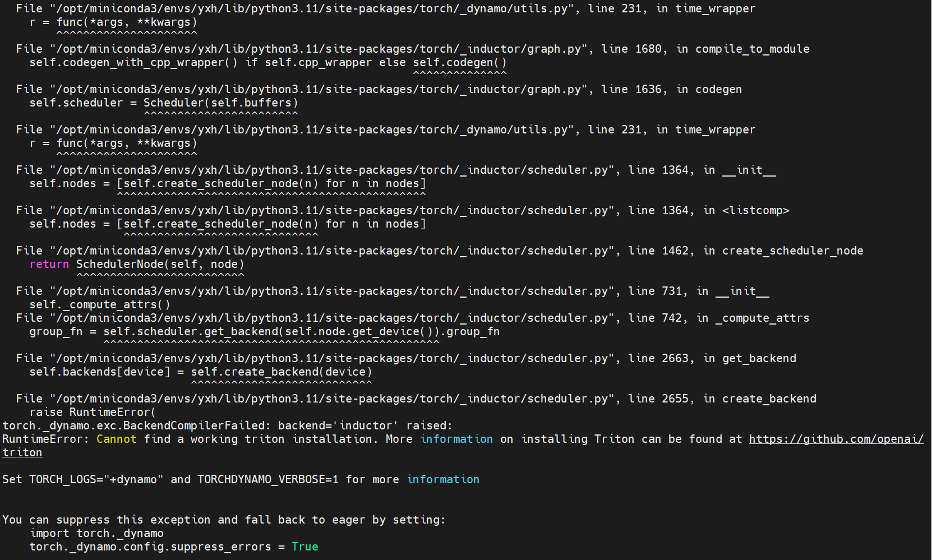Click "line 1364, in __init__" text
The image size is (932, 560).
702,170
